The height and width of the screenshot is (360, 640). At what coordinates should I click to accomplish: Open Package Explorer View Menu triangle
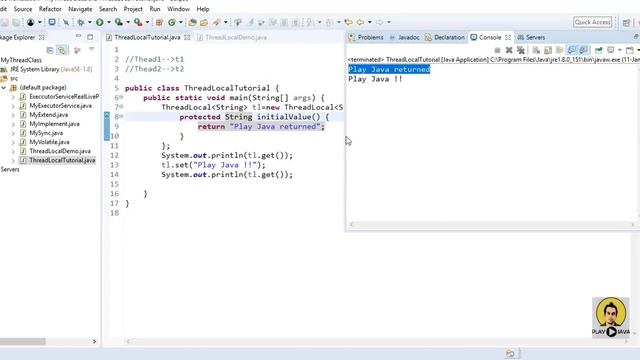tap(92, 50)
